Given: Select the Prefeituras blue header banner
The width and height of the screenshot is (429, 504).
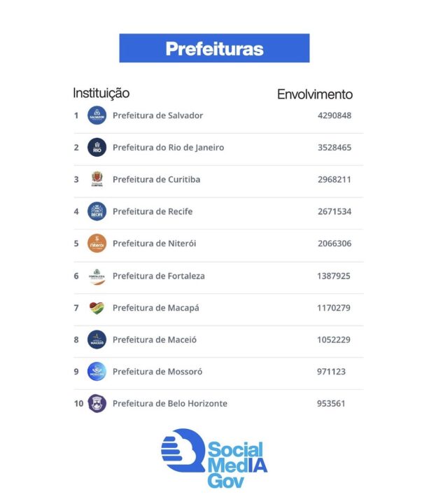Looking at the screenshot, I should coord(214,48).
